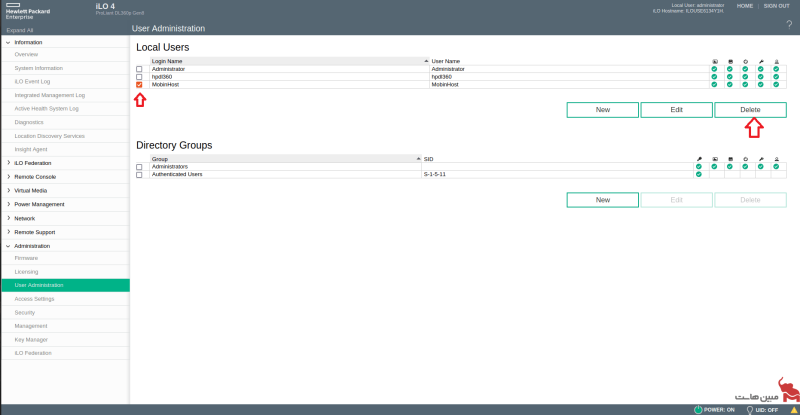Click the Virtual Power privilege icon in Local Users header
Screen dimensions: 800x415
pyautogui.click(x=745, y=61)
